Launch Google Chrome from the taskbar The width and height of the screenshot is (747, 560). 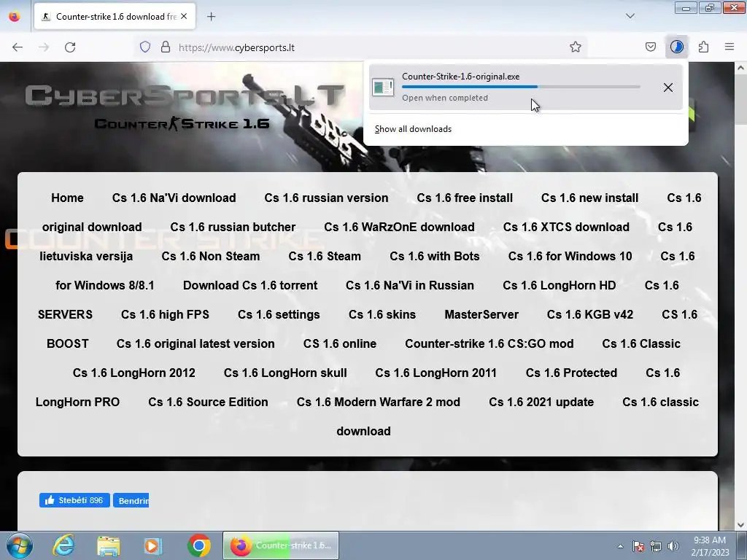pos(199,545)
